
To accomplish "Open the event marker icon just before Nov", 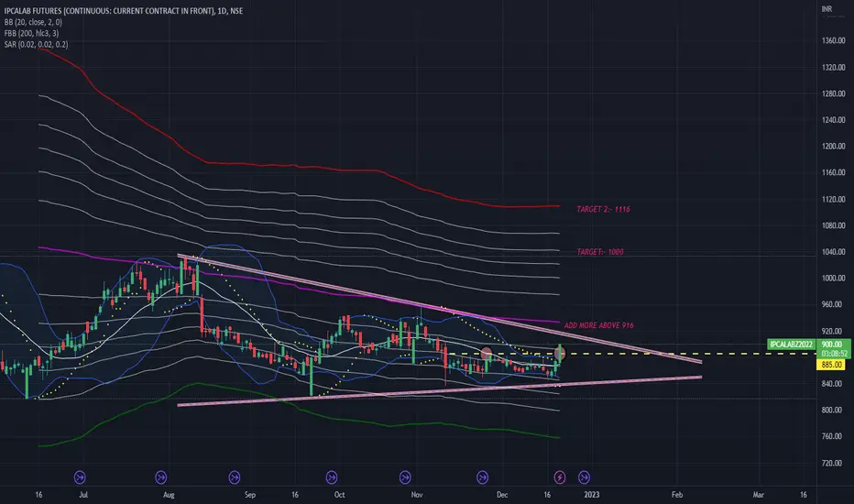I will (405, 477).
